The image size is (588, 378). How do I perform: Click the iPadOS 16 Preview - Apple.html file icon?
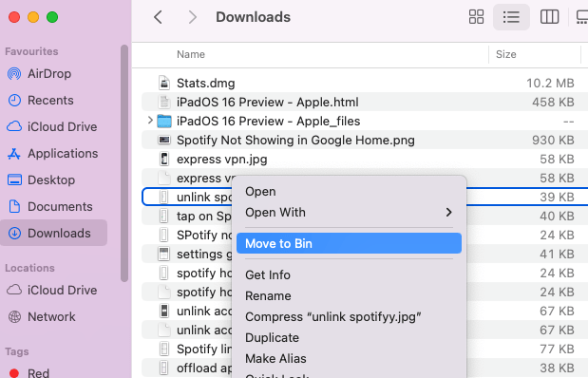164,102
